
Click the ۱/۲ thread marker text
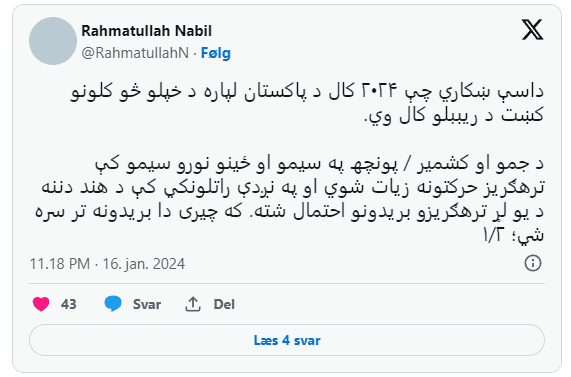494,235
